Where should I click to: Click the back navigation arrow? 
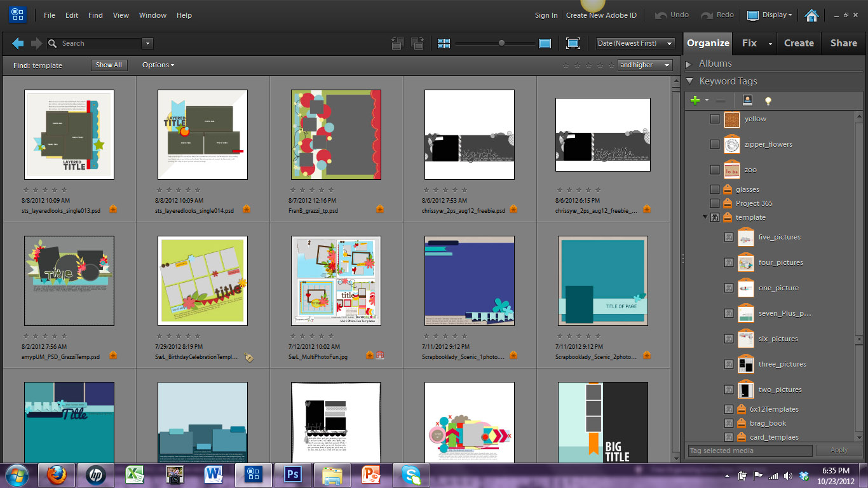[18, 43]
